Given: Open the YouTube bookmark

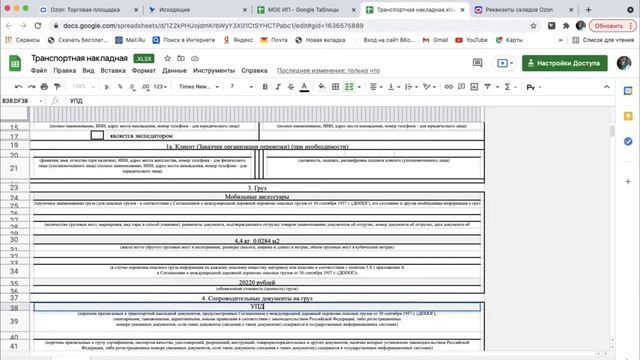Looking at the screenshot, I should pyautogui.click(x=471, y=40).
